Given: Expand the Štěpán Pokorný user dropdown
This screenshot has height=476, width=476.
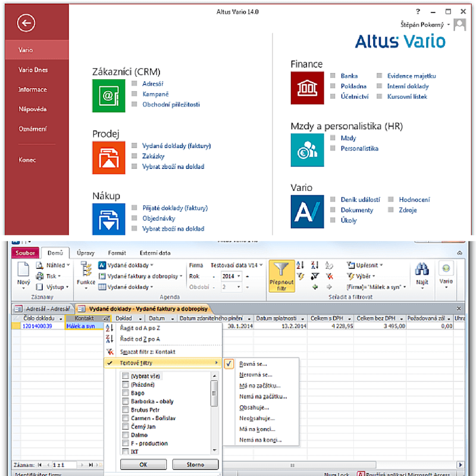Looking at the screenshot, I should click(x=449, y=24).
